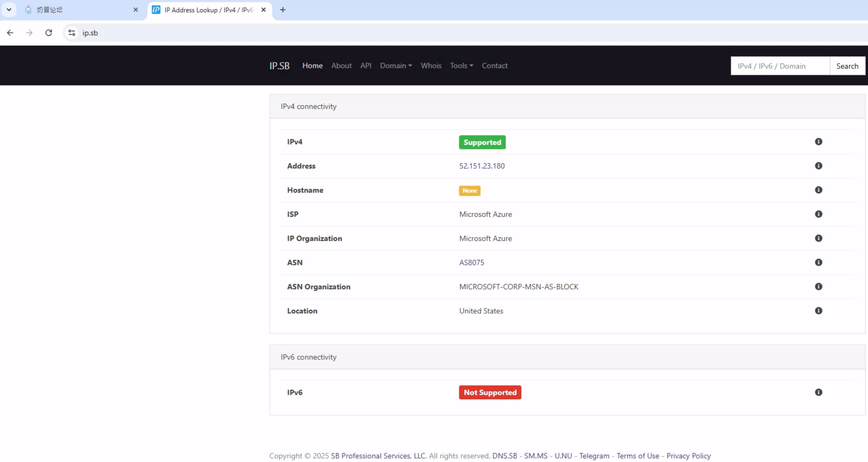Open the 52.151.23.180 address link

pyautogui.click(x=482, y=166)
